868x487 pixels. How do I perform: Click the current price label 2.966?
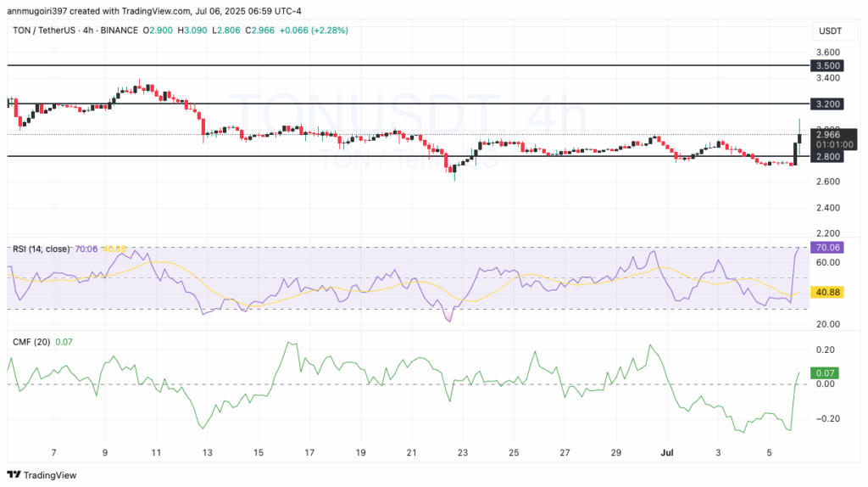click(828, 134)
